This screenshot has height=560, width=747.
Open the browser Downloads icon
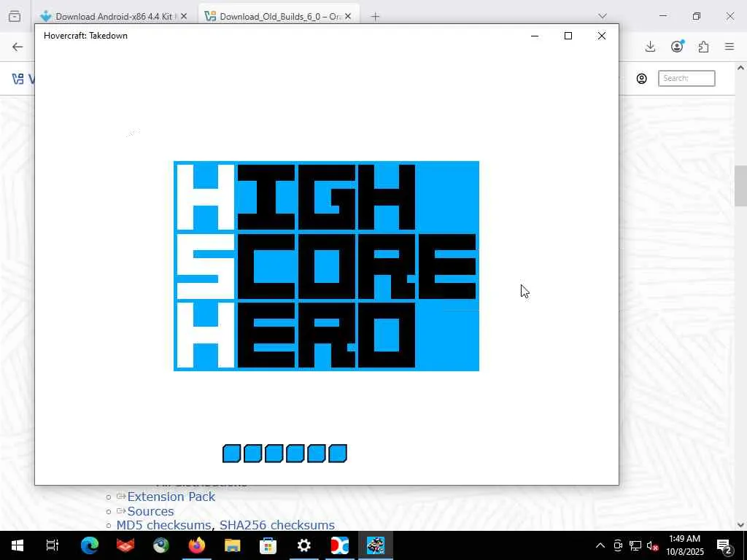(650, 47)
